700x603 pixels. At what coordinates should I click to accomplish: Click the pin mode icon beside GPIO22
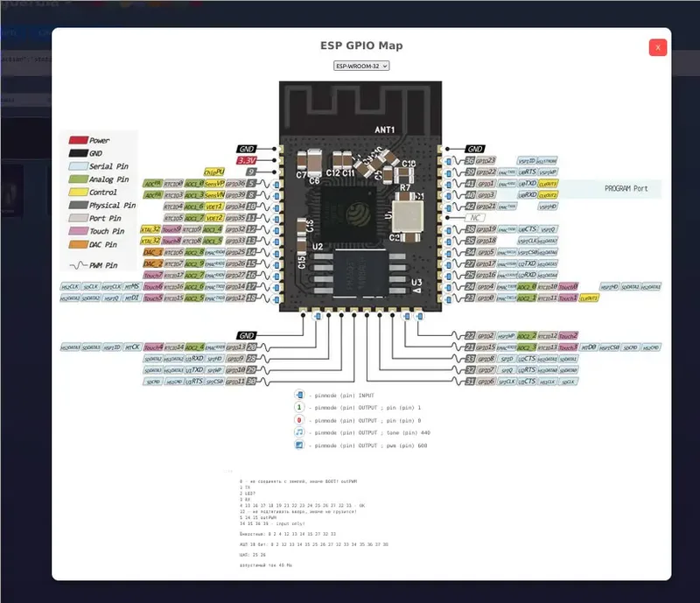coord(449,172)
